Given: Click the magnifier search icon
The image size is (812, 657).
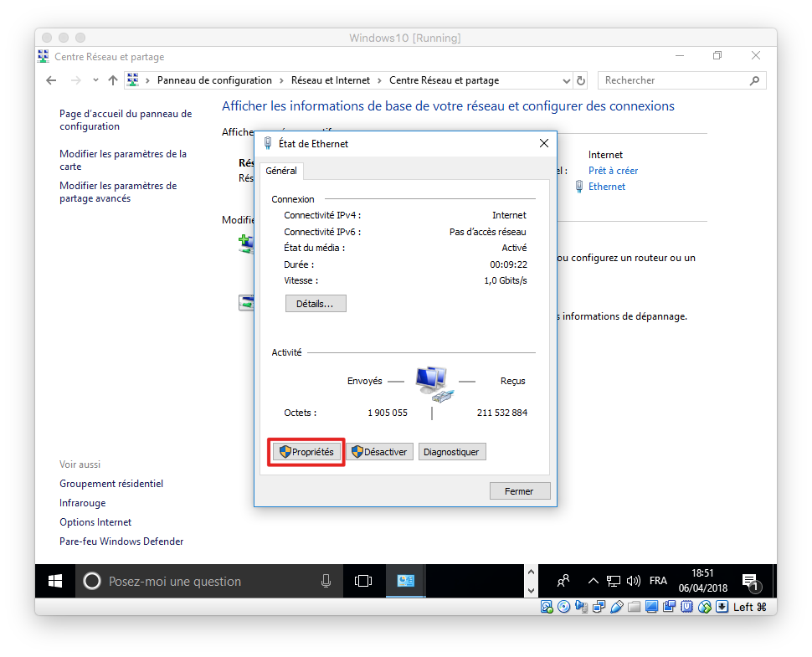Looking at the screenshot, I should point(754,80).
